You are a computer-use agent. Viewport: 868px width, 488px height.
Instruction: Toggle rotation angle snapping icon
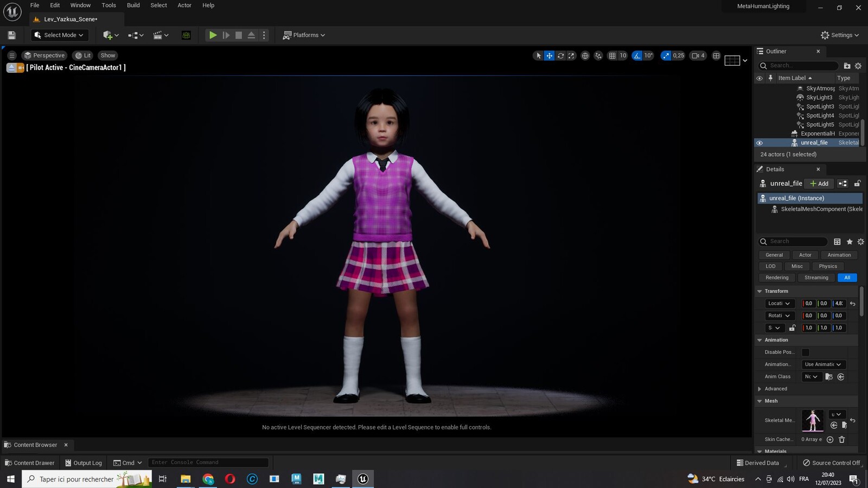point(637,55)
